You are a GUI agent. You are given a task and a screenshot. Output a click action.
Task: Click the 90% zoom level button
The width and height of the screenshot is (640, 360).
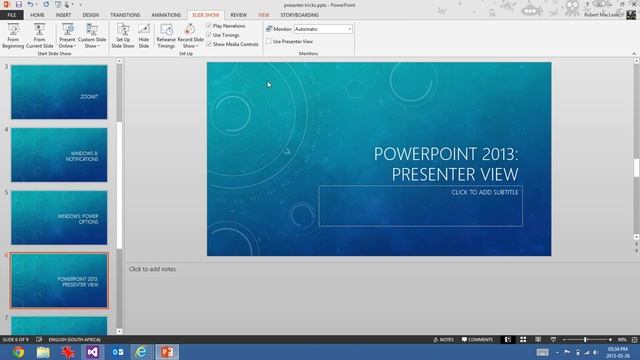coord(622,340)
